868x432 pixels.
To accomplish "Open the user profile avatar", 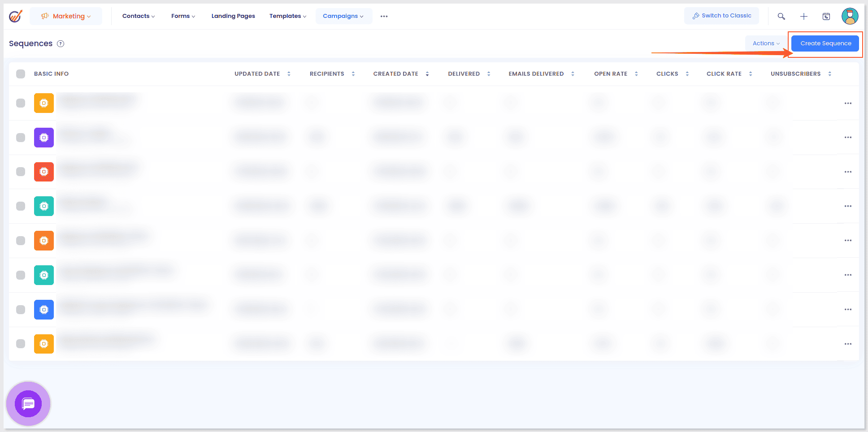I will tap(849, 16).
